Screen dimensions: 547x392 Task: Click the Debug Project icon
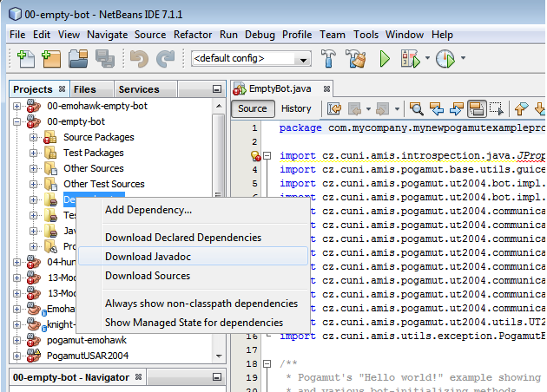coord(411,58)
